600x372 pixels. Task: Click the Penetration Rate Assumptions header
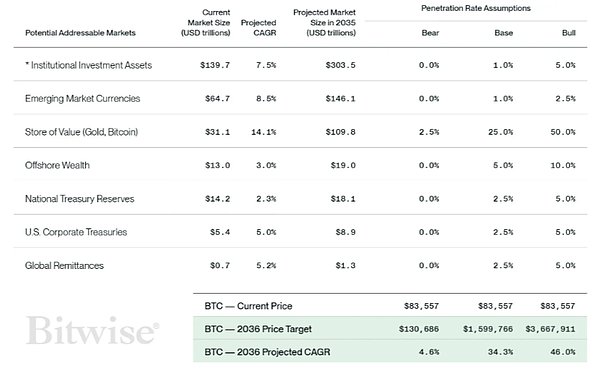[x=476, y=8]
